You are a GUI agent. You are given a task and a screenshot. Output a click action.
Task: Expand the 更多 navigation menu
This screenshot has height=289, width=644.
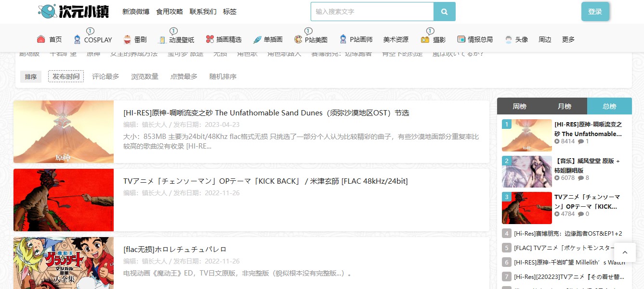(568, 39)
